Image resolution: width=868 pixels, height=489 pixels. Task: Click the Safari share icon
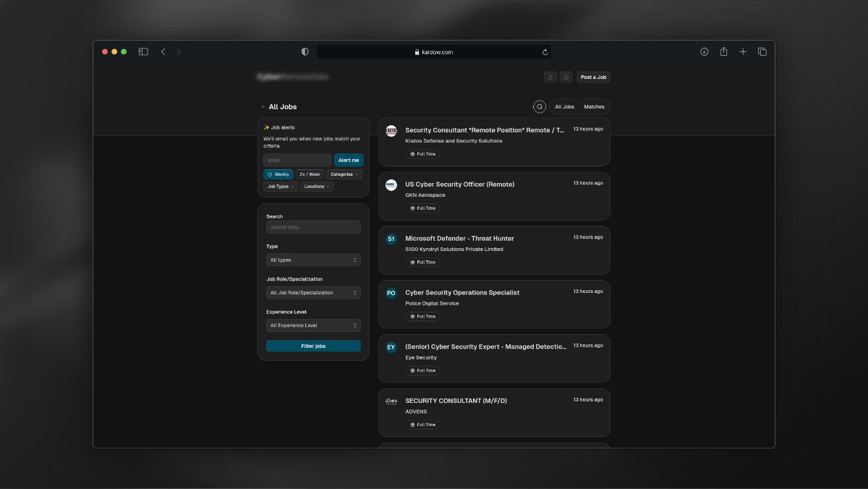[723, 51]
